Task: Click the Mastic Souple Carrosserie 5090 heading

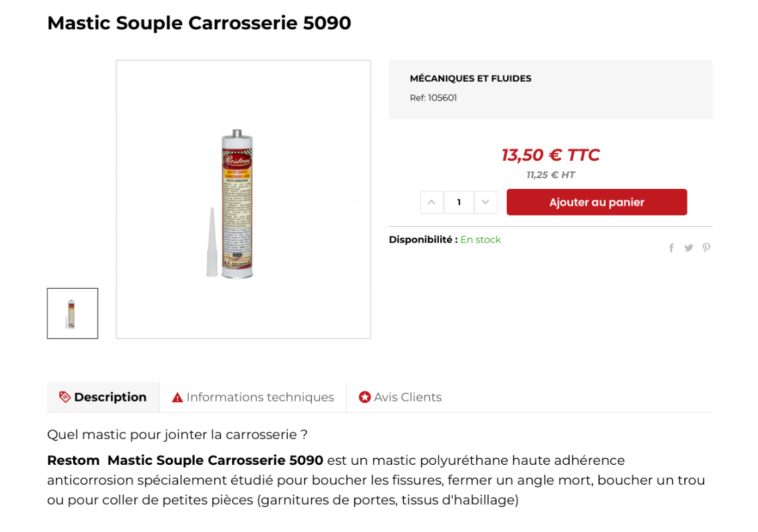Action: (x=199, y=23)
